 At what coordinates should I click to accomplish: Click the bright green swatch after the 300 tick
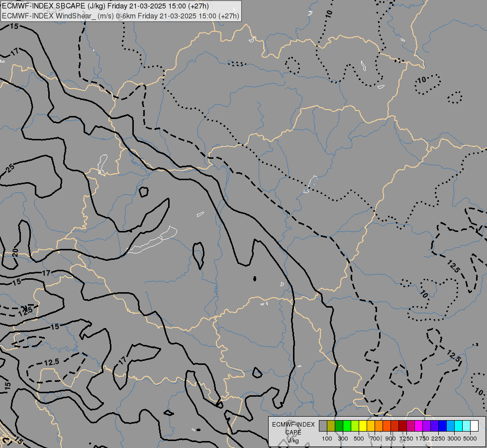[x=347, y=426]
